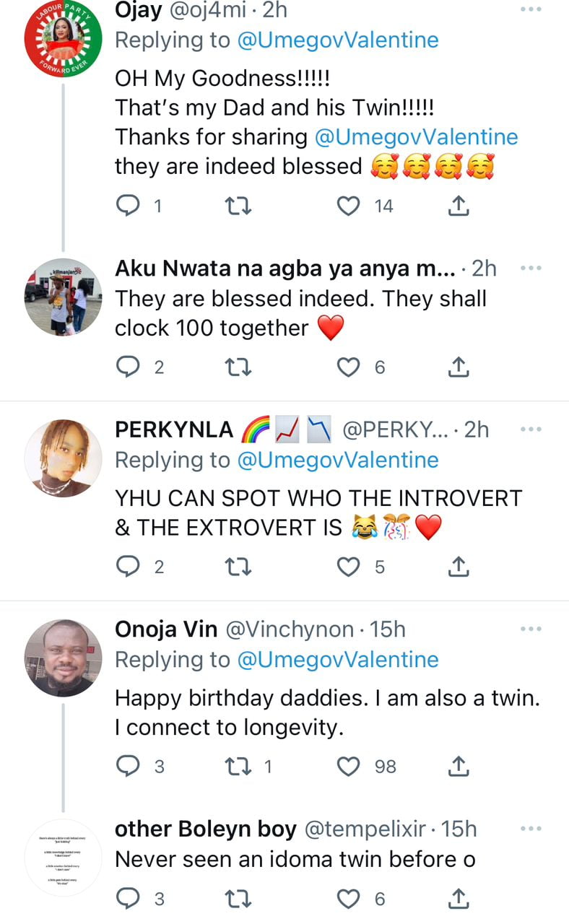Like Ojay's reply with 14 likes

(349, 206)
